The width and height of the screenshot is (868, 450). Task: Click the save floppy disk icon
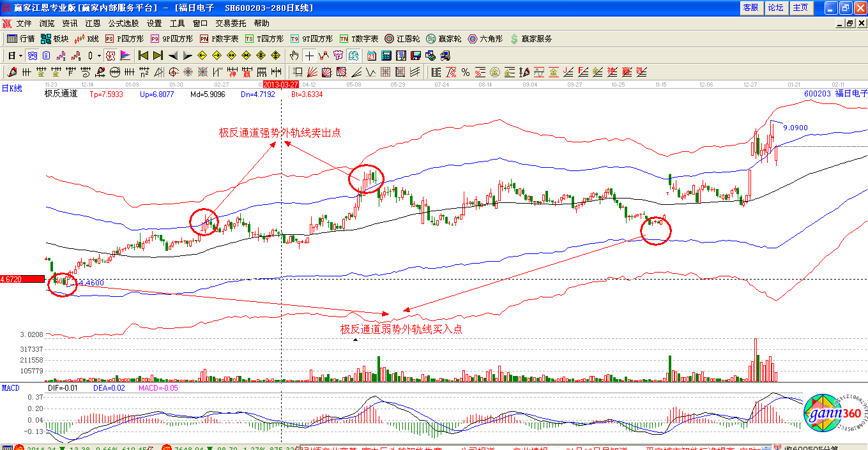[416, 56]
